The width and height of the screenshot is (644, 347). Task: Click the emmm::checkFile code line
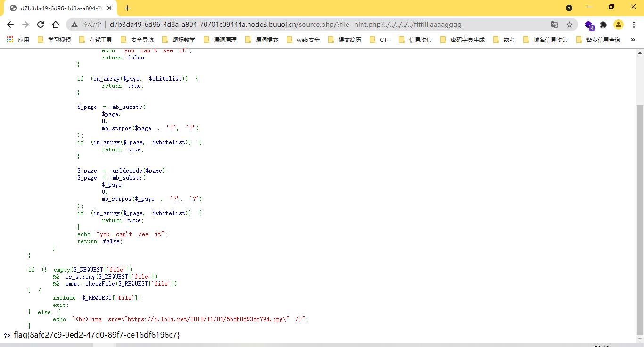(x=115, y=284)
